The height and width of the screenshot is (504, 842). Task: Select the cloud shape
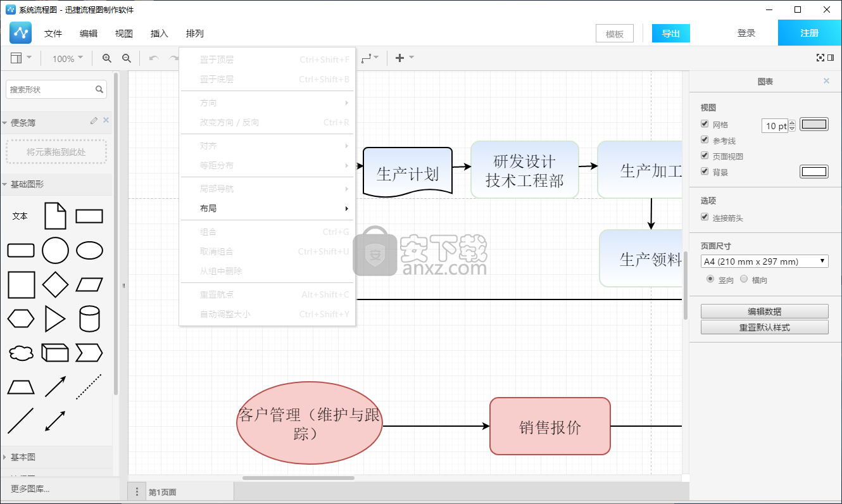[x=21, y=353]
